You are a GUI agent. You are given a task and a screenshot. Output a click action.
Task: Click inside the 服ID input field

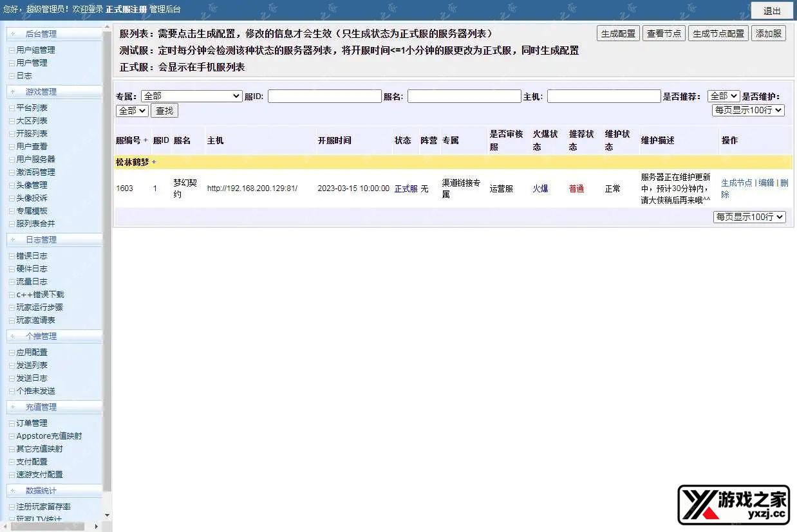click(x=324, y=96)
